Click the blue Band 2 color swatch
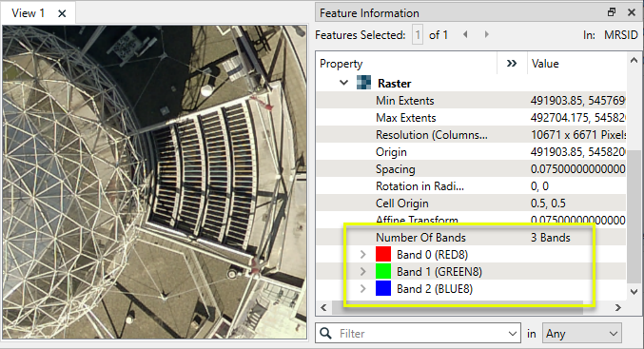This screenshot has width=644, height=349. tap(383, 289)
